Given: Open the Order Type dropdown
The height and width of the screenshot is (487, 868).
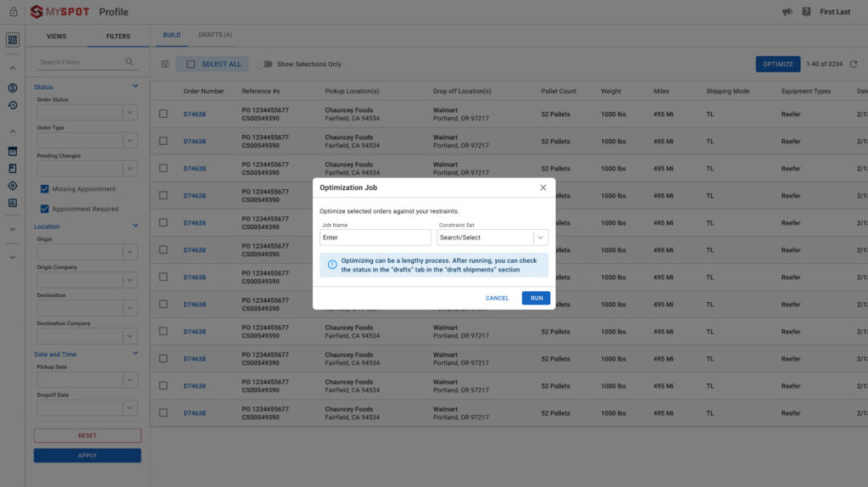Looking at the screenshot, I should tap(87, 140).
